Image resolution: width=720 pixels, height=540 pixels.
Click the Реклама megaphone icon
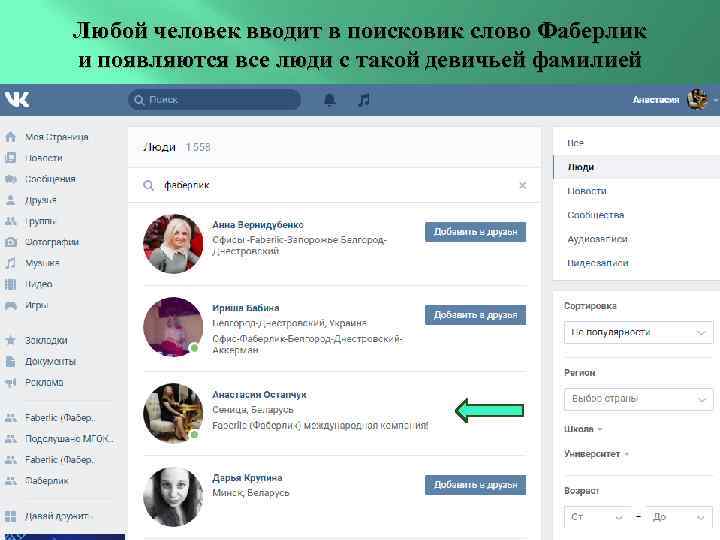tap(10, 382)
